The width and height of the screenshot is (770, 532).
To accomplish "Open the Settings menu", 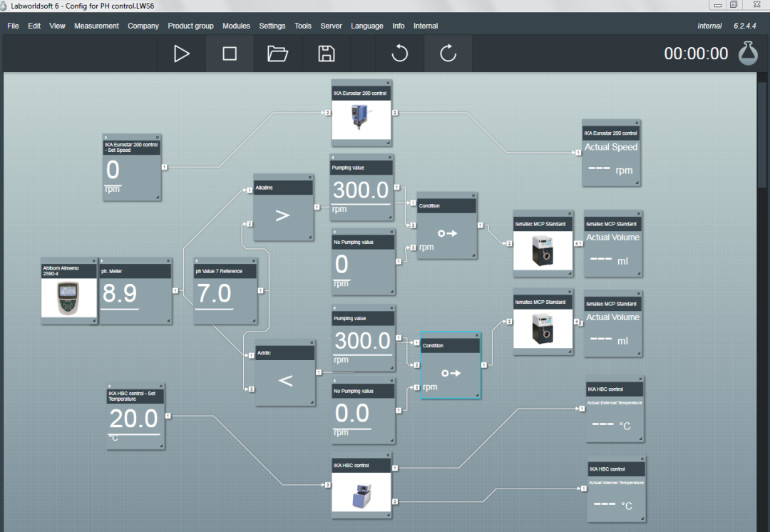I will tap(272, 26).
